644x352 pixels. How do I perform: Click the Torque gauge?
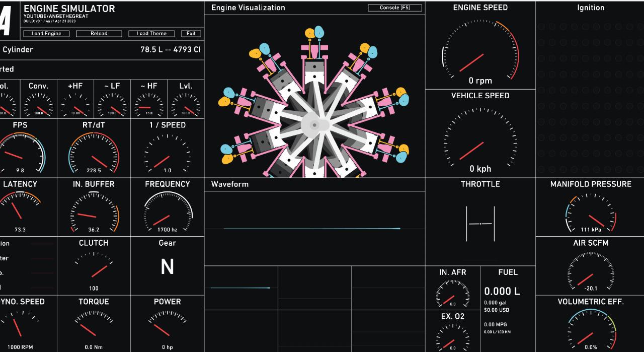pos(94,327)
